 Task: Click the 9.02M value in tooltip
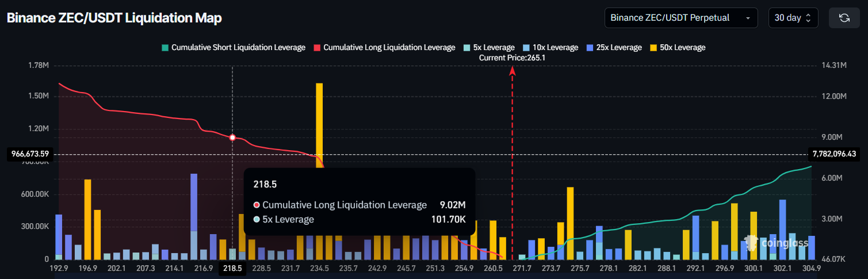click(453, 205)
